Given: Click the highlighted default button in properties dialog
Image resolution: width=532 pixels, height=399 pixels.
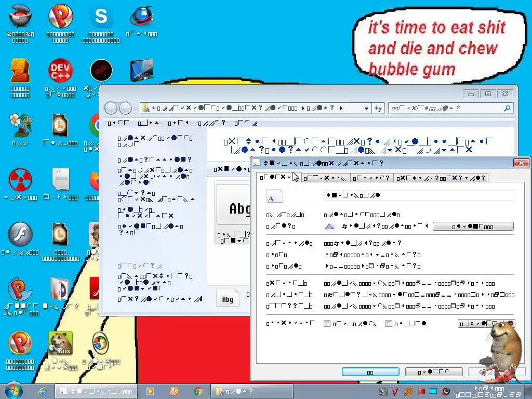Looking at the screenshot, I should [x=370, y=372].
